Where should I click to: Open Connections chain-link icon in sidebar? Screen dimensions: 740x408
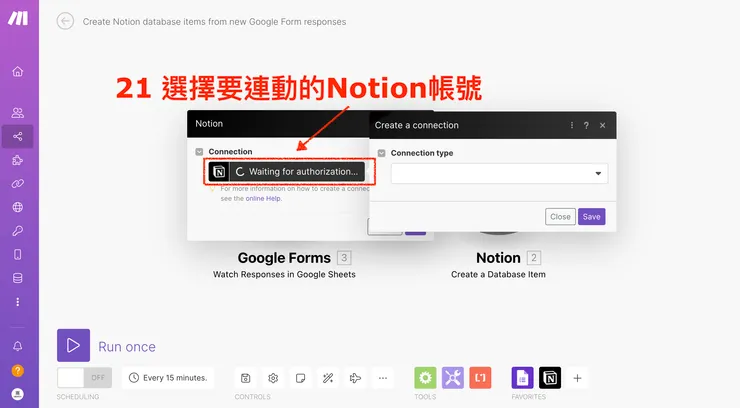[17, 183]
